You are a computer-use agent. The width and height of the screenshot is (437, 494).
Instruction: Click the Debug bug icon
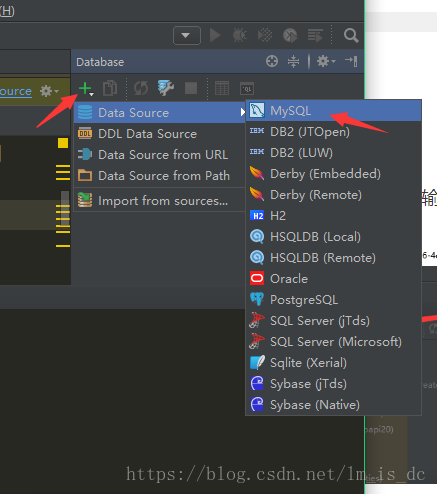click(239, 35)
